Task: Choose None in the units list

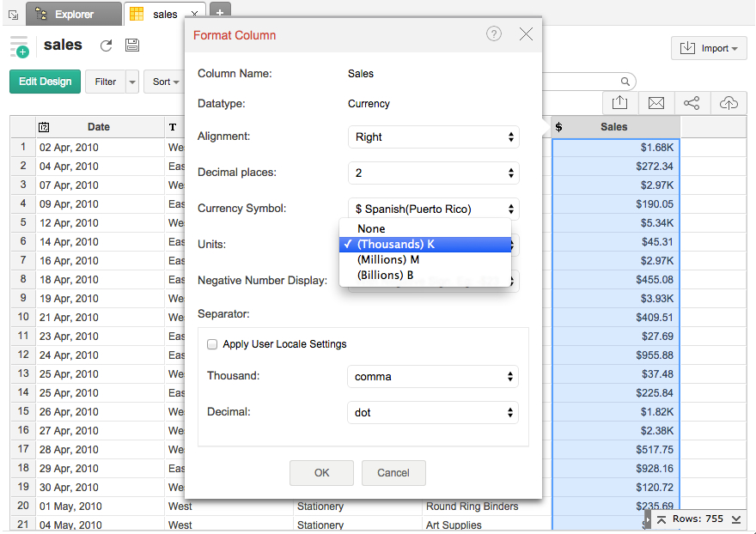Action: (371, 229)
